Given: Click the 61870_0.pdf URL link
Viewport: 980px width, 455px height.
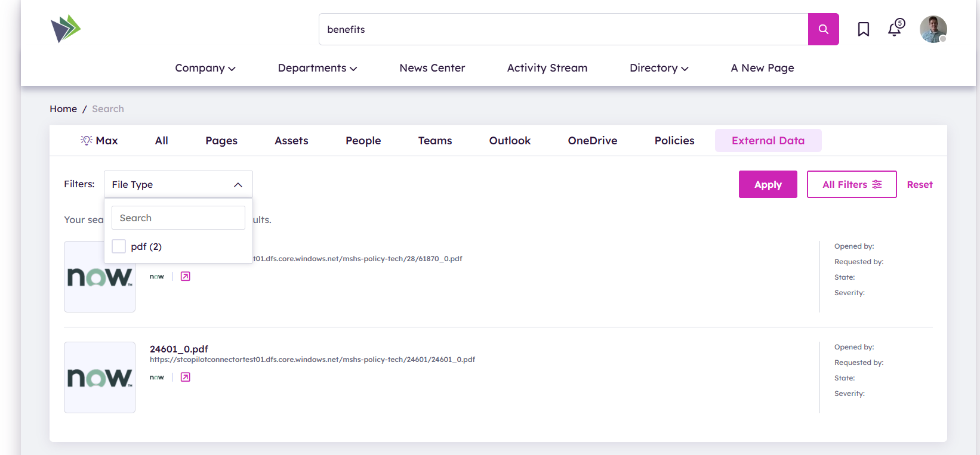Looking at the screenshot, I should tap(358, 259).
